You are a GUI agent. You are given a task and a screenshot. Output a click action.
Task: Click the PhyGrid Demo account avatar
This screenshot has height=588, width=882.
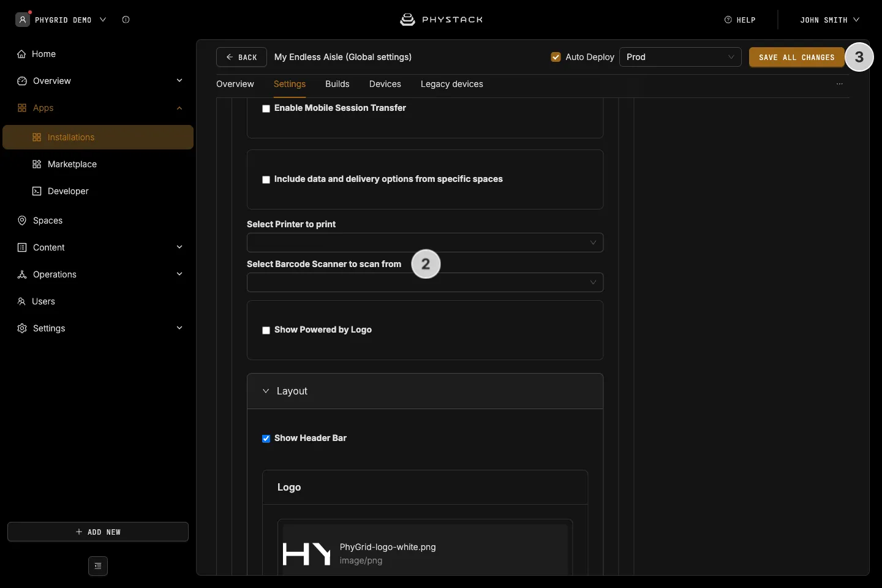coord(23,20)
